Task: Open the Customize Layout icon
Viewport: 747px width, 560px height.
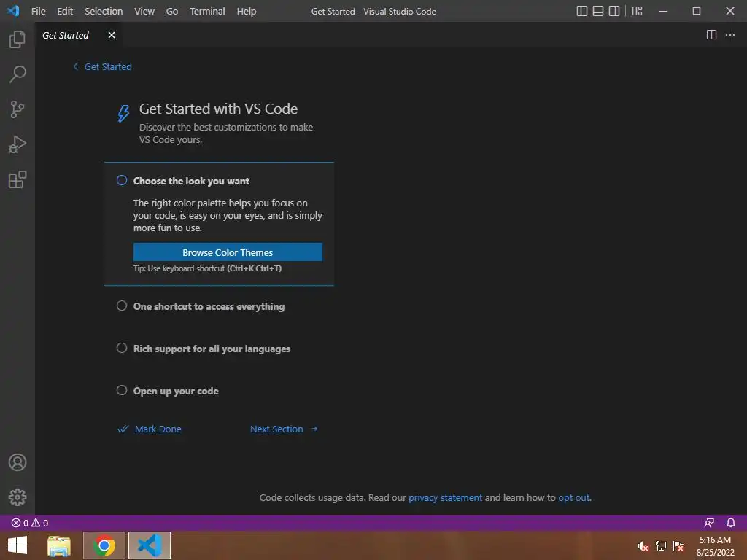Action: pyautogui.click(x=637, y=11)
